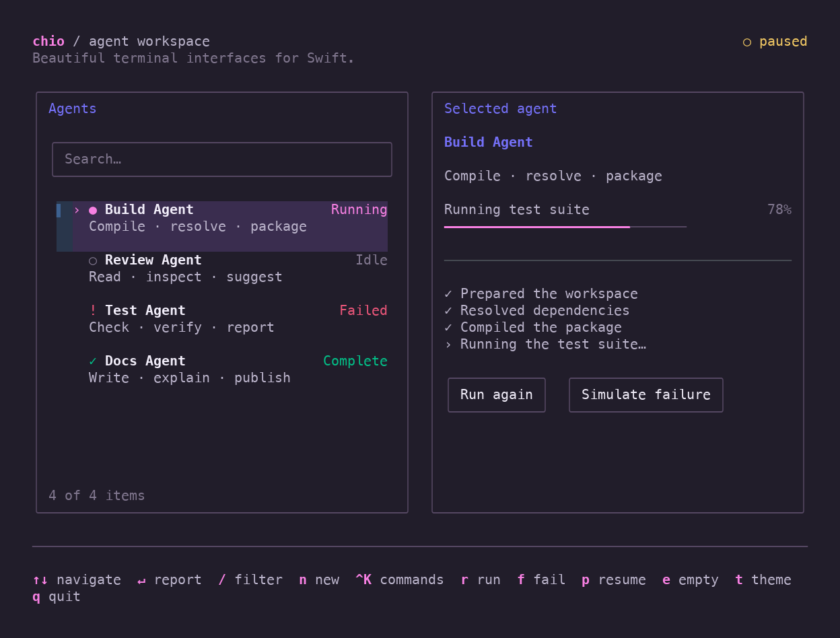Click the red exclamation icon beside Test Agent
840x638 pixels.
pos(93,310)
